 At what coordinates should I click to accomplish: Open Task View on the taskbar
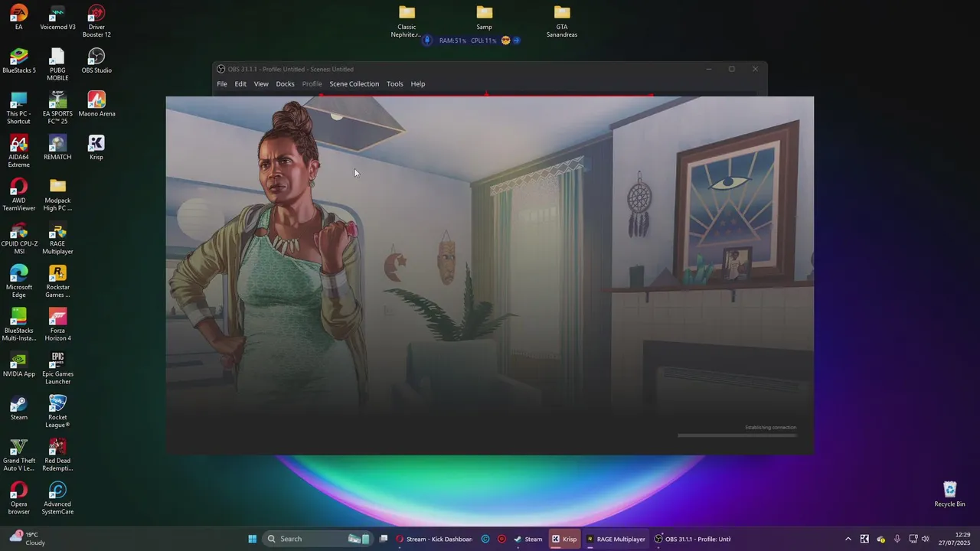coord(384,539)
